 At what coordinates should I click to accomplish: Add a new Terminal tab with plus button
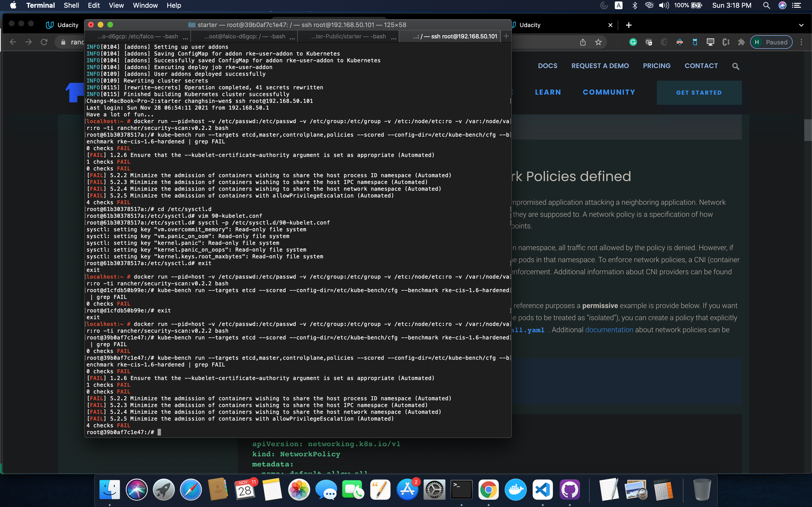506,36
